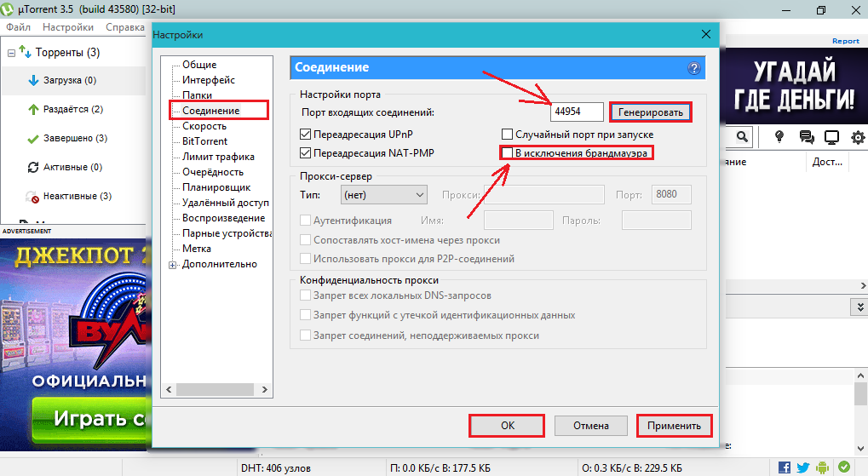The height and width of the screenshot is (476, 868).
Task: Collapse the Торренты sidebar group
Action: pyautogui.click(x=11, y=53)
